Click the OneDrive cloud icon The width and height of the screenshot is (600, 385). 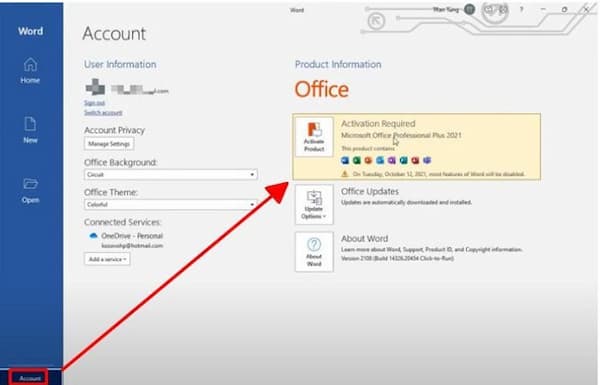(x=93, y=236)
